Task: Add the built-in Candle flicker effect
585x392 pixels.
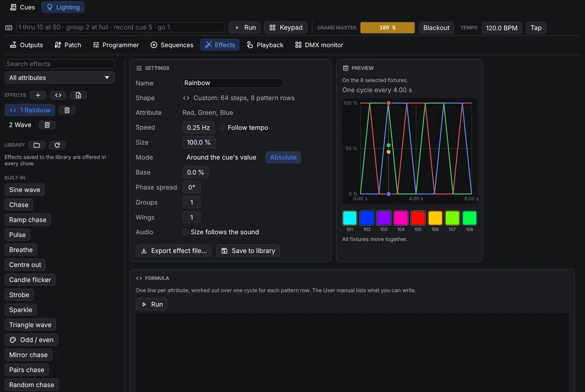Action: [x=30, y=280]
